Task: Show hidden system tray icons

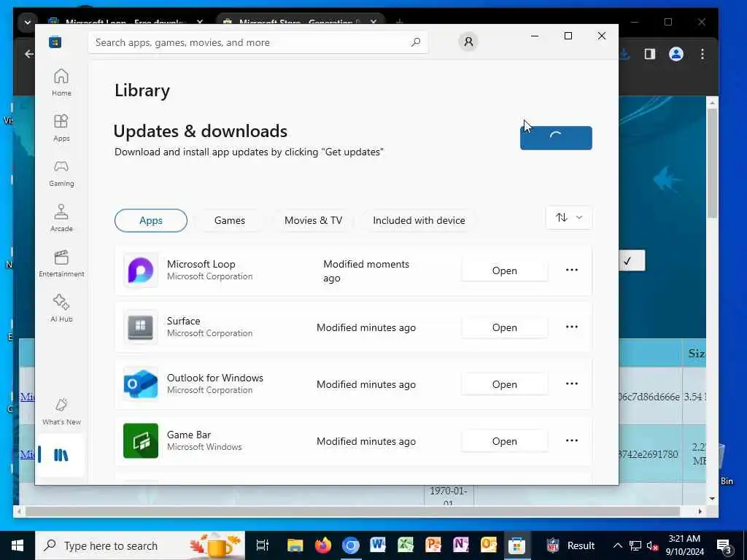Action: tap(617, 545)
